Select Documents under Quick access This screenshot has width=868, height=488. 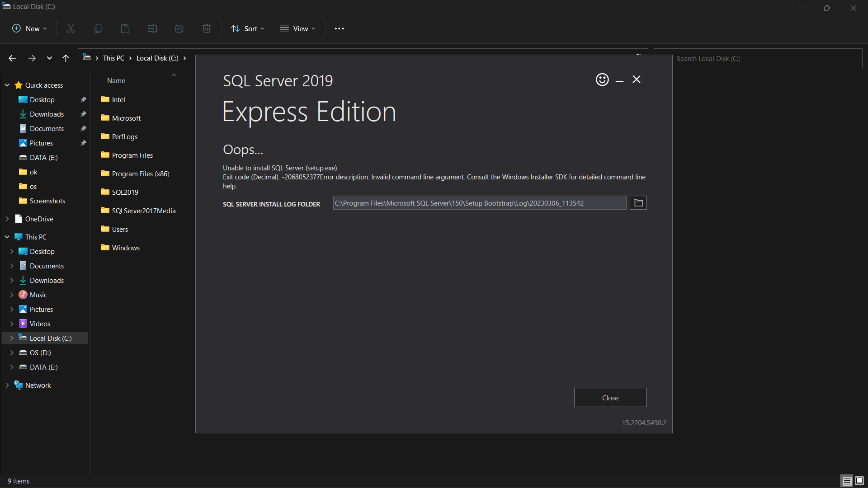[x=47, y=128]
